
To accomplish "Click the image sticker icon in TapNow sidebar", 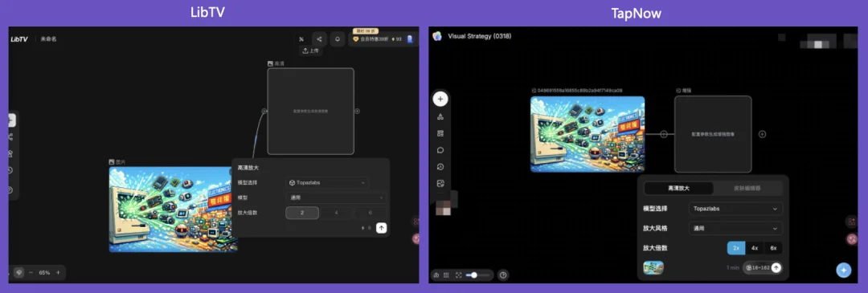I will [x=440, y=184].
